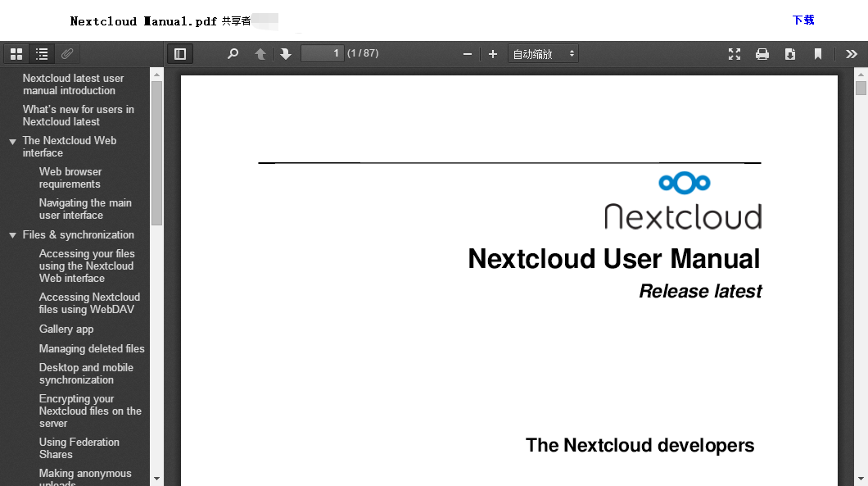Jump to Managing deleted files
868x486 pixels.
(x=92, y=348)
